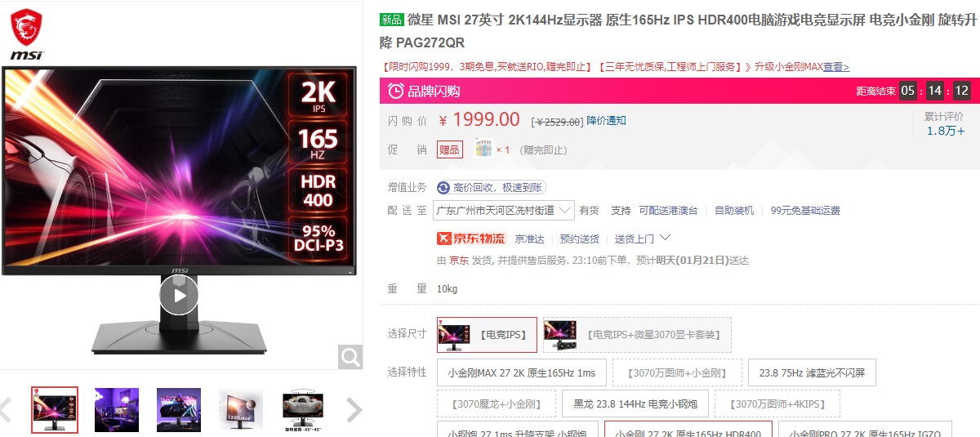This screenshot has height=437, width=980.
Task: Select the 【3070万图师+4KIPS】 option
Action: click(x=777, y=404)
